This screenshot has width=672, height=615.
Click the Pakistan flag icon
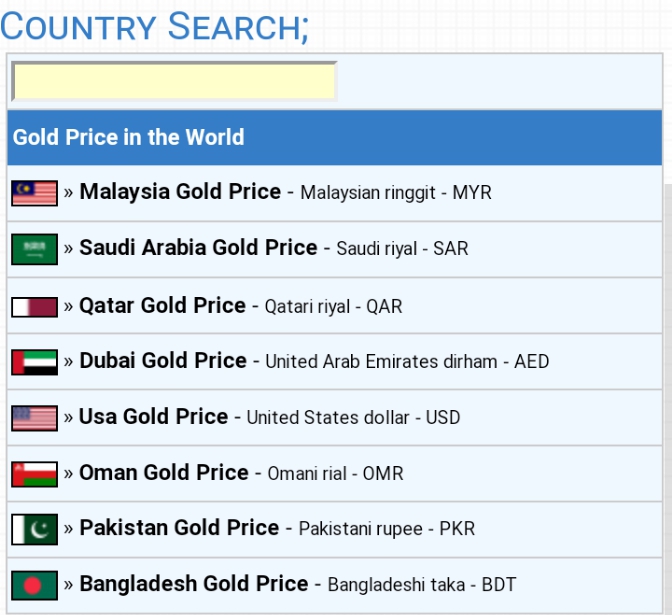[x=34, y=529]
